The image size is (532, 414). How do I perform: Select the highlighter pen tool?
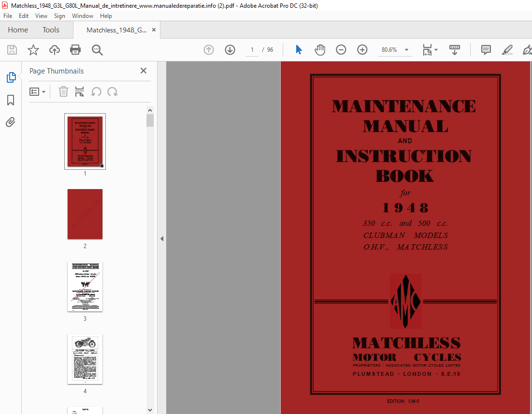click(x=507, y=50)
